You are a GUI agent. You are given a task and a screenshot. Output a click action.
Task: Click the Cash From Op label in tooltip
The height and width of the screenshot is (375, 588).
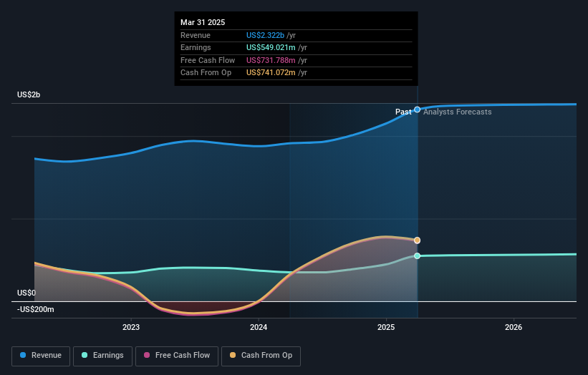tap(206, 73)
